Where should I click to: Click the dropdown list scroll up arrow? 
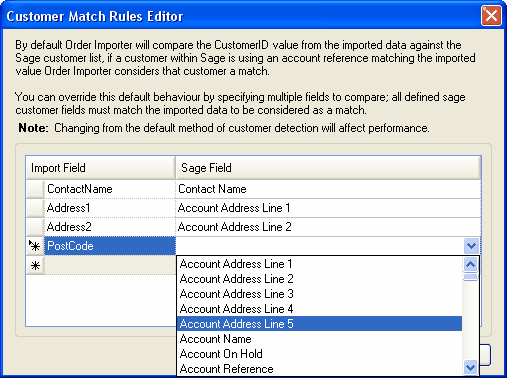[470, 265]
